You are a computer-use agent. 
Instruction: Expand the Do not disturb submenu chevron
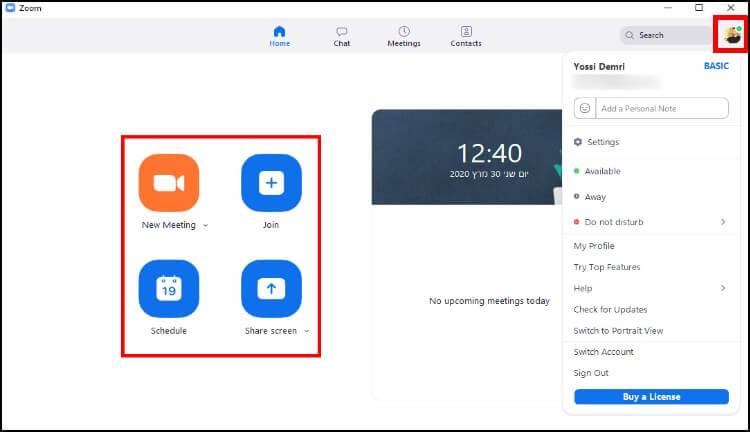coord(723,222)
